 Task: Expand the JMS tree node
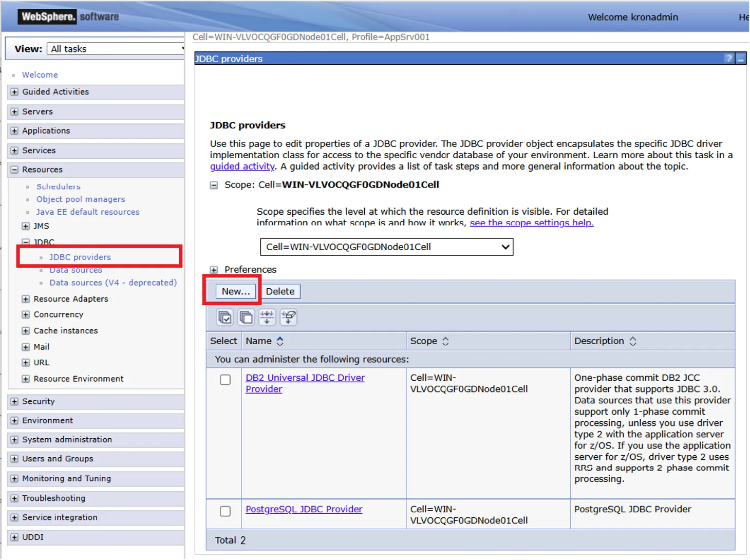click(26, 226)
